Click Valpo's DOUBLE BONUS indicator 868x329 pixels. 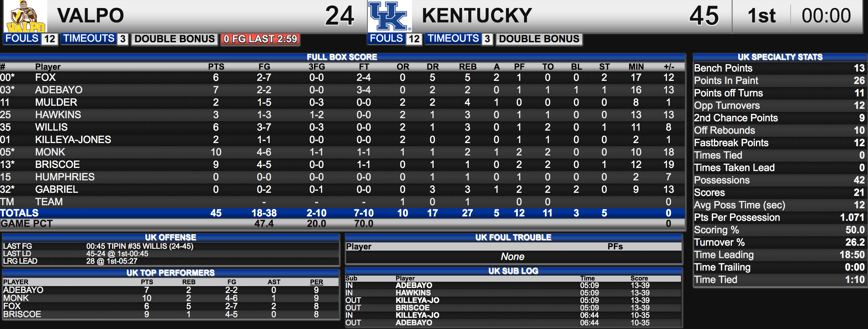pos(175,39)
